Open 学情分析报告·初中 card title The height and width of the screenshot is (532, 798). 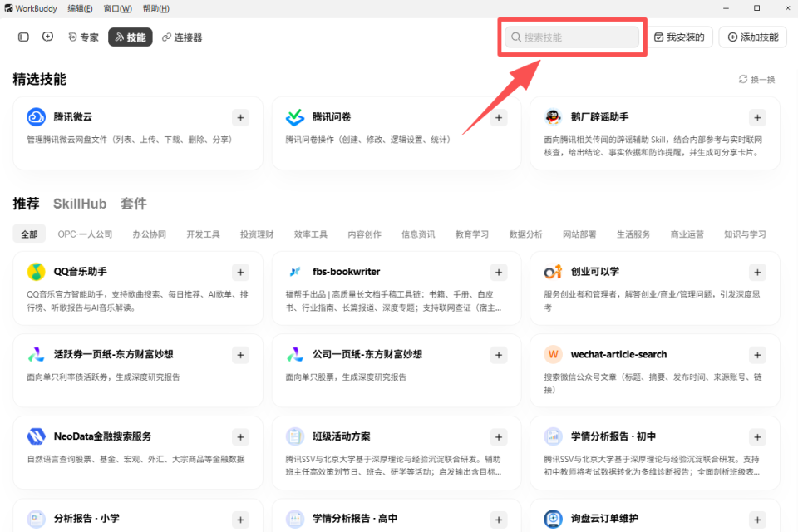(x=613, y=436)
